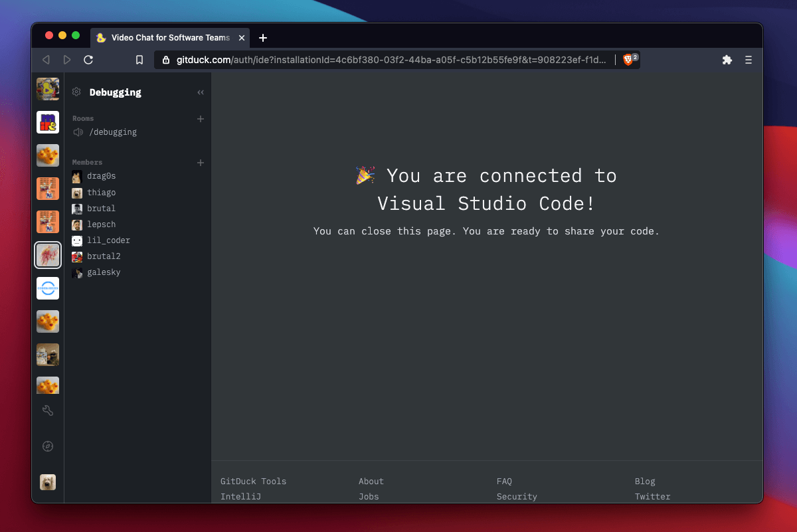Click thiago's dog avatar
The image size is (797, 532).
coord(77,193)
